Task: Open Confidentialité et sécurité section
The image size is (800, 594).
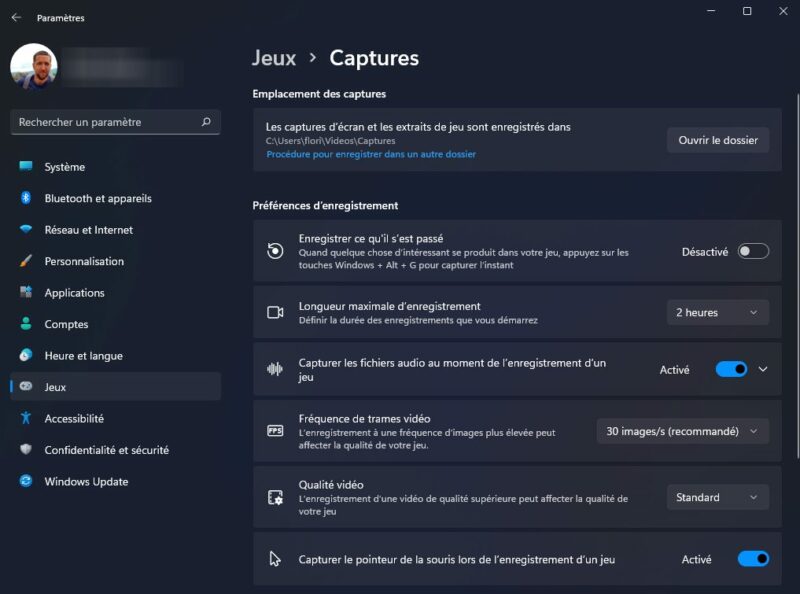Action: (106, 450)
